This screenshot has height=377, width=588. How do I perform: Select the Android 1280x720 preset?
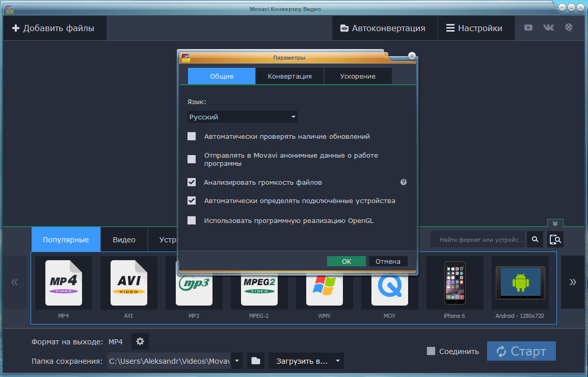pos(520,288)
